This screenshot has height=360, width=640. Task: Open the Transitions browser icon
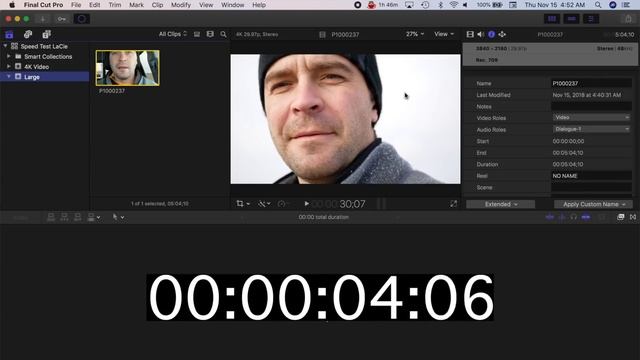pos(633,217)
